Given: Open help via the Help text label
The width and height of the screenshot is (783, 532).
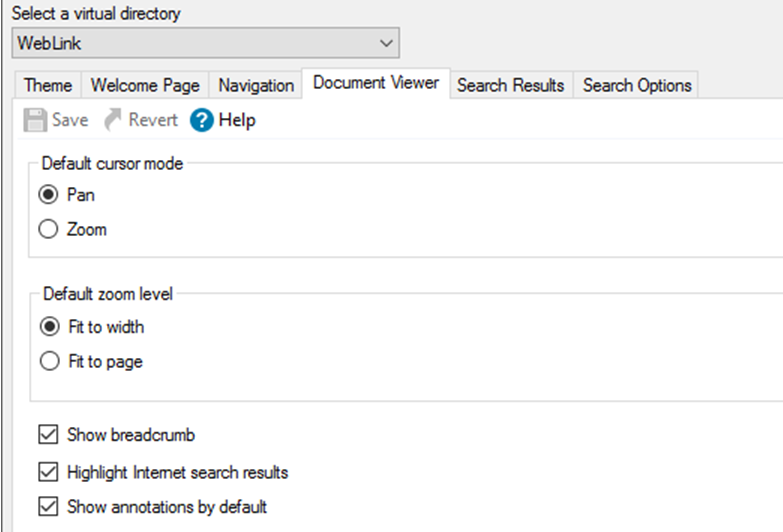Looking at the screenshot, I should click(237, 120).
